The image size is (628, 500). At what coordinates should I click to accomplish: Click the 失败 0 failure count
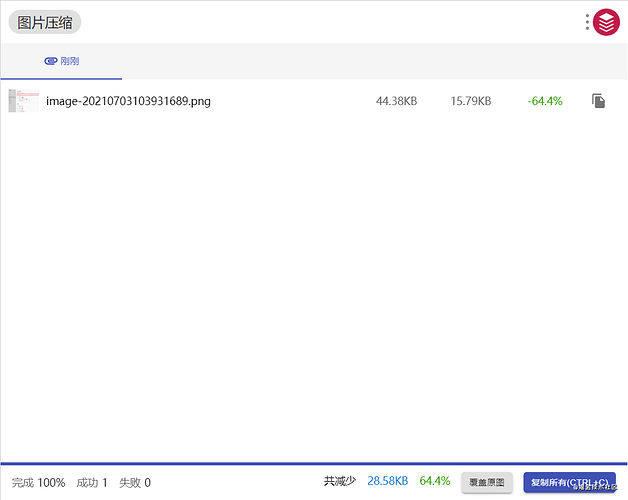click(x=135, y=483)
